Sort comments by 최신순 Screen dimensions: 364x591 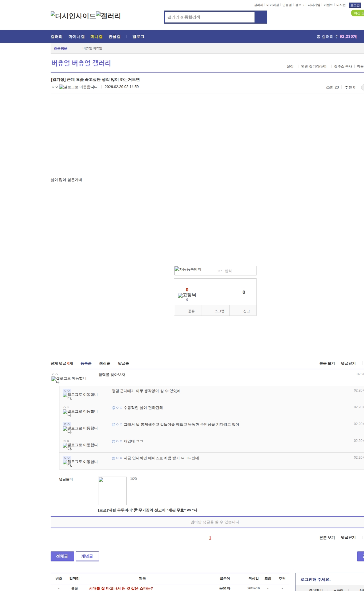click(x=105, y=363)
